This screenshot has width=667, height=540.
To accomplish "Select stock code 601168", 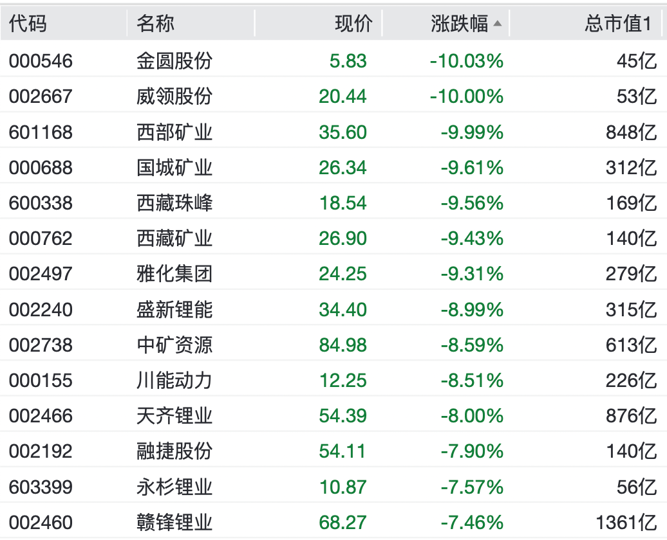I will click(x=41, y=133).
